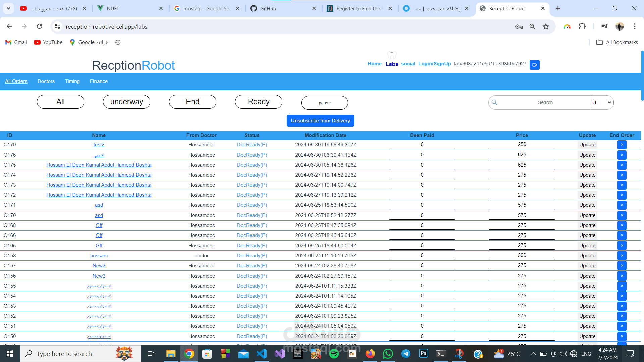Open the Chrome tab search dropdown arrow

tap(8, 8)
